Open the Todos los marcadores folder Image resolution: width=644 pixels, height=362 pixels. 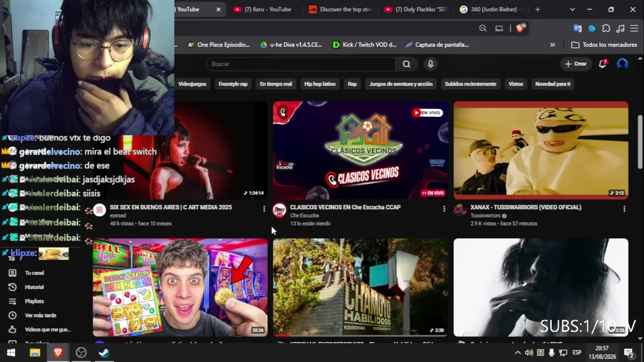coord(605,45)
